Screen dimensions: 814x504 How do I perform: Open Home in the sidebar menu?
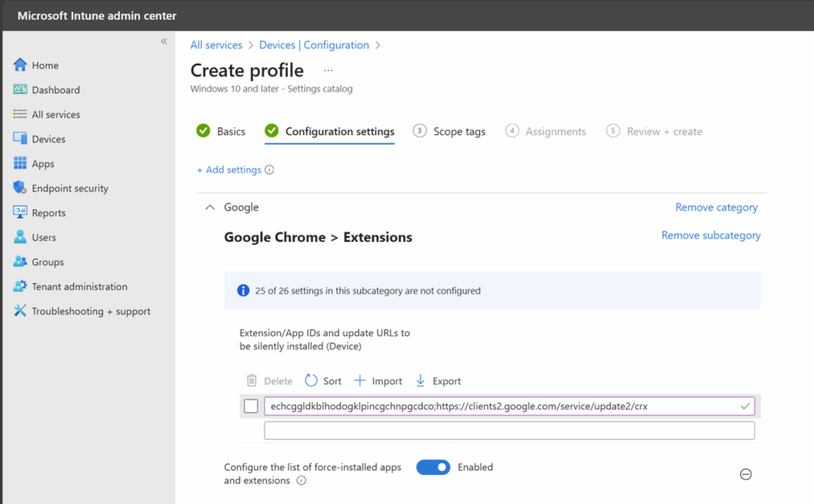click(x=45, y=65)
